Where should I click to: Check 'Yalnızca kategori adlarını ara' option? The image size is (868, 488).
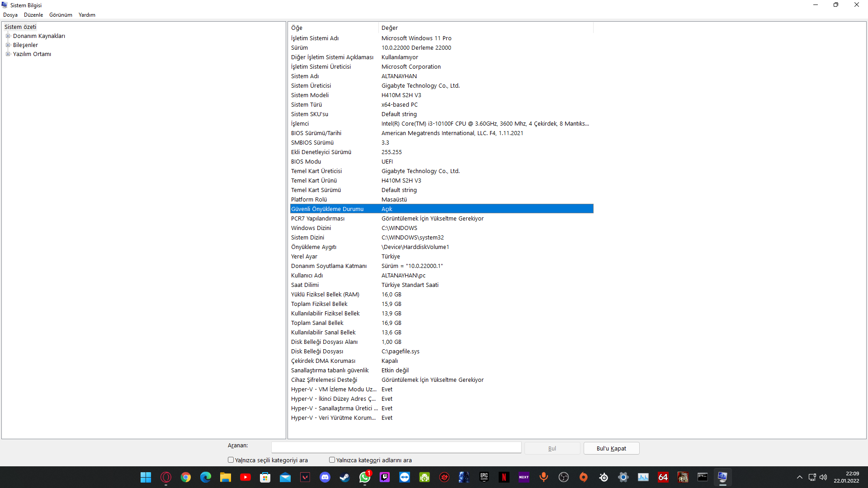pyautogui.click(x=332, y=460)
